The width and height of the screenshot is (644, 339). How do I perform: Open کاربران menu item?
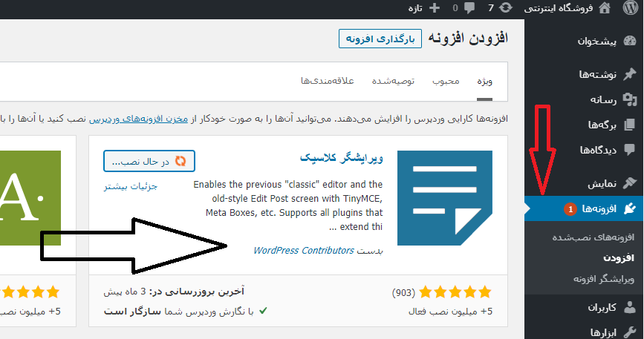click(602, 307)
